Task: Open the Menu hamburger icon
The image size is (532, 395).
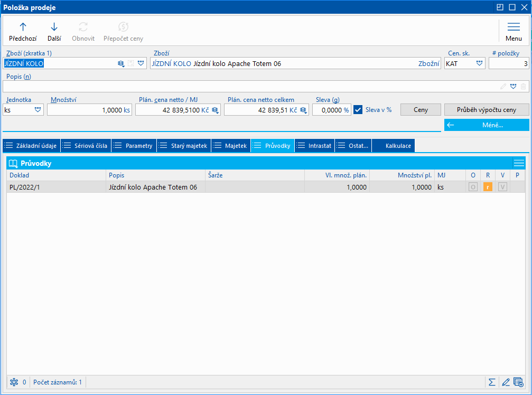Action: [x=514, y=27]
